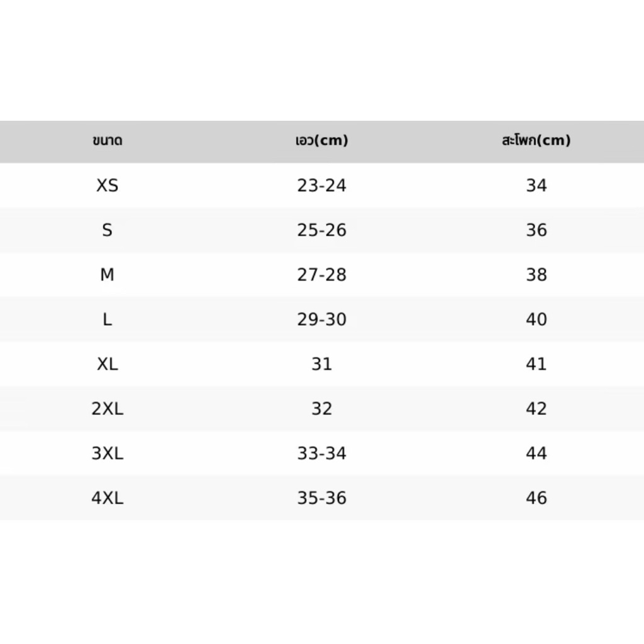Click hip value 40
The width and height of the screenshot is (644, 644).
536,319
